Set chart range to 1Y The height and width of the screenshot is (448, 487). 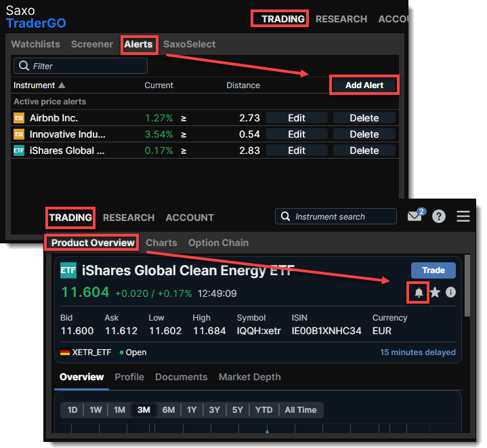(192, 410)
